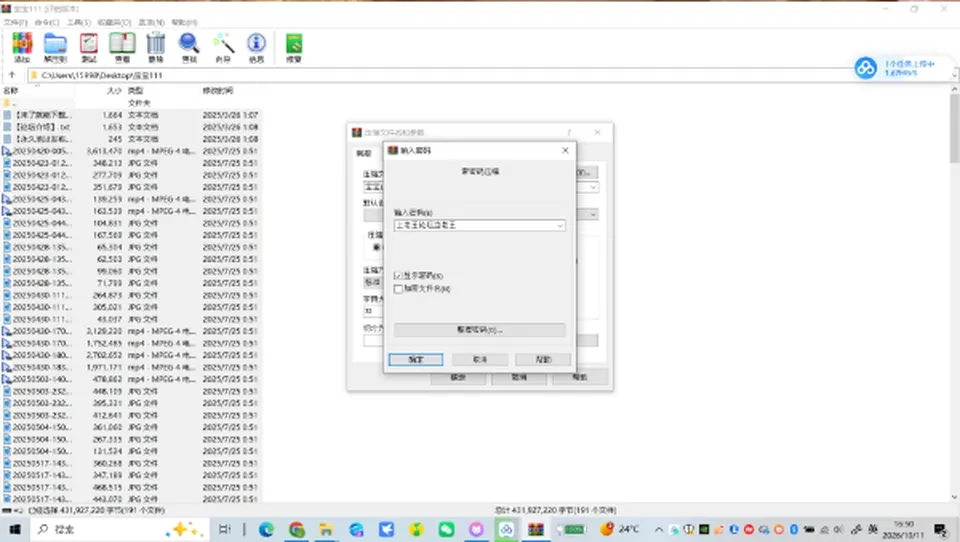This screenshot has width=960, height=542.
Task: Click OK button of background archive dialog
Action: 458,377
